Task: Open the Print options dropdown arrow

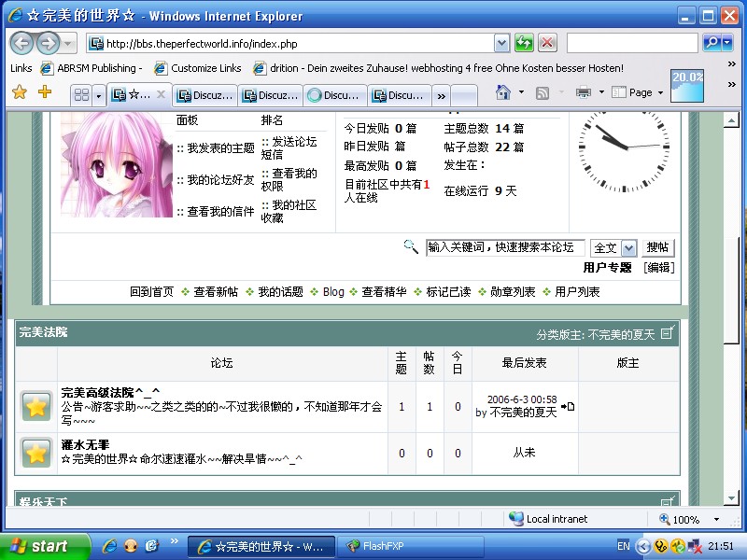Action: click(601, 91)
